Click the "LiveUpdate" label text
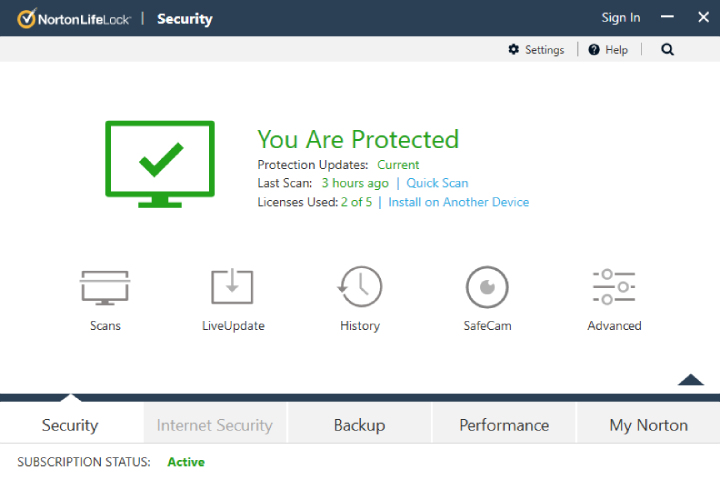 point(233,326)
